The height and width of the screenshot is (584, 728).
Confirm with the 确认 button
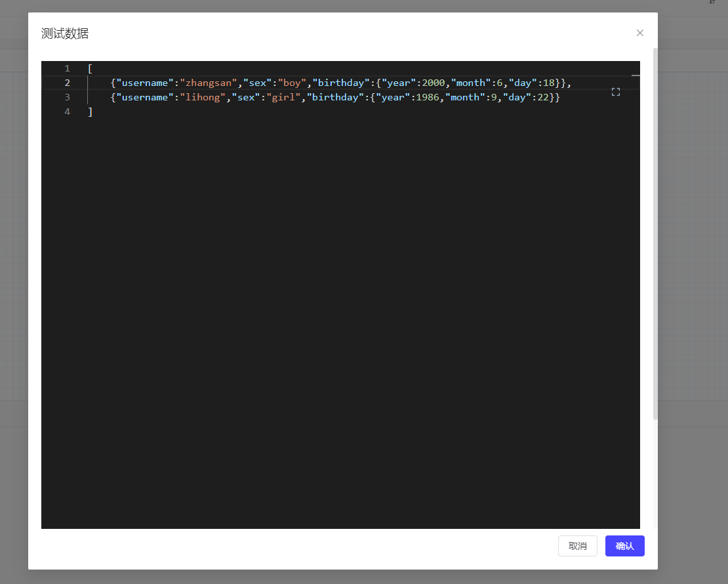[x=624, y=546]
